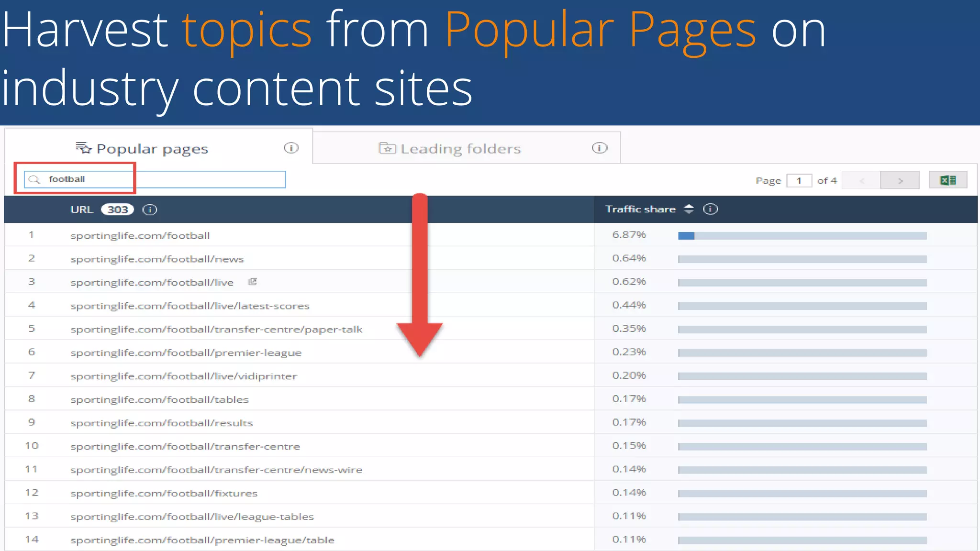Open the sportinglife.com/football/news link
Image resolution: width=980 pixels, height=551 pixels.
[x=157, y=259]
